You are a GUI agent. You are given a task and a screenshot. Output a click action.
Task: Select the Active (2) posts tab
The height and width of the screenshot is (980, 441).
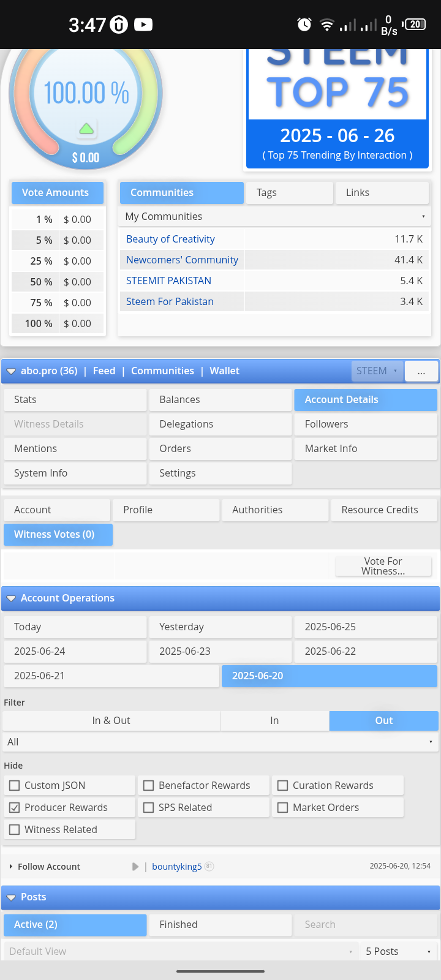pos(75,924)
